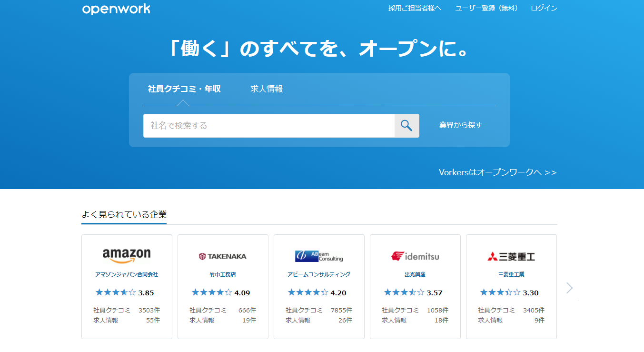Click アビーム's 社員クチコミ 7855件 row
Screen dimensions: 644x352
319,310
